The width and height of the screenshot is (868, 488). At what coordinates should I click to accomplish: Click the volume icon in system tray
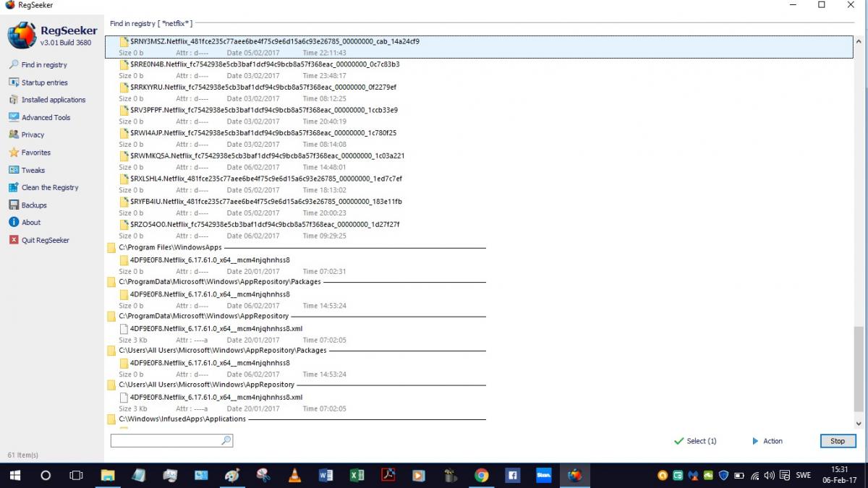(770, 476)
